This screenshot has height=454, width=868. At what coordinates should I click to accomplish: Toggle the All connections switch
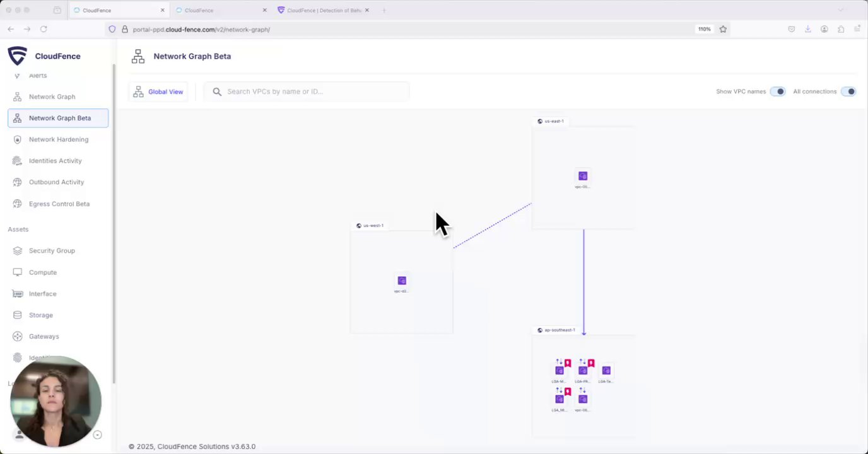(x=848, y=91)
